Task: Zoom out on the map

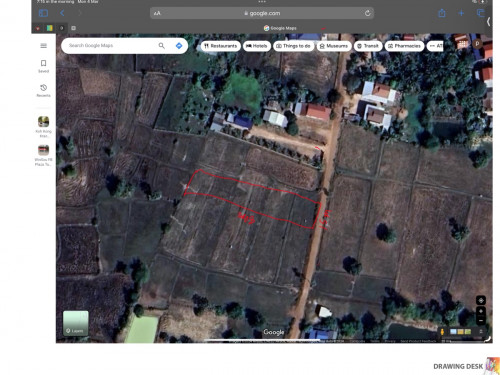Action: point(481,320)
